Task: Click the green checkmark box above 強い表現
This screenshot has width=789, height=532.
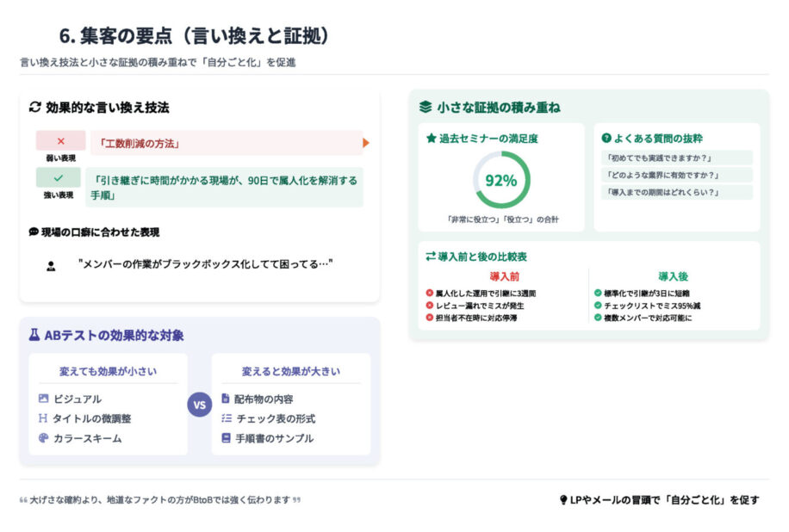Action: coord(59,177)
